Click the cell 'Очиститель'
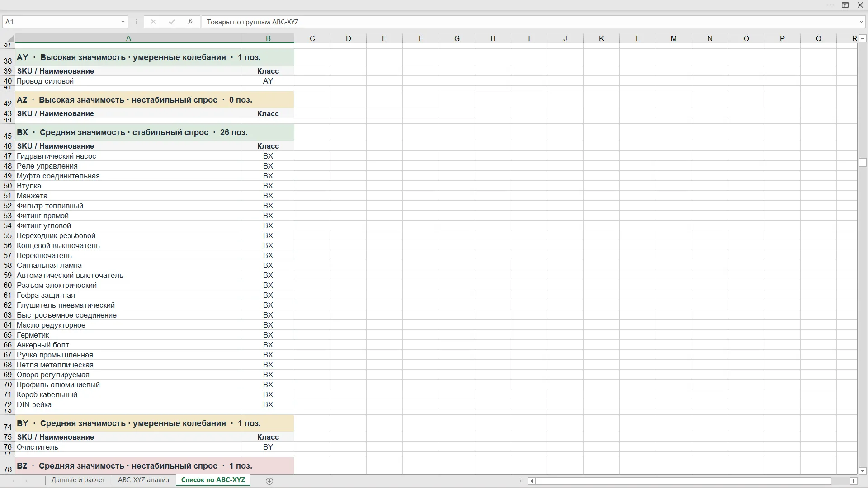Screen dimensions: 868x488 pyautogui.click(x=128, y=447)
